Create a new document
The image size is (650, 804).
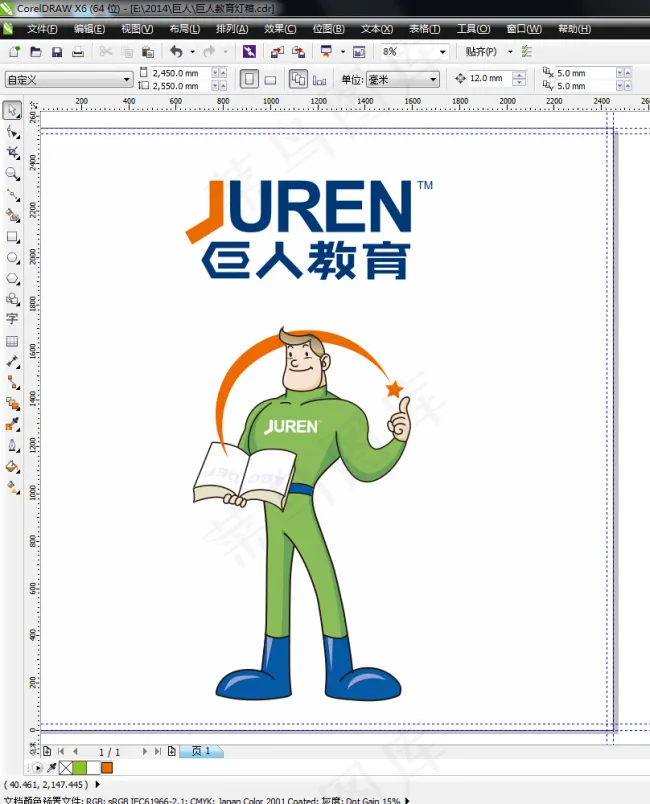point(15,52)
